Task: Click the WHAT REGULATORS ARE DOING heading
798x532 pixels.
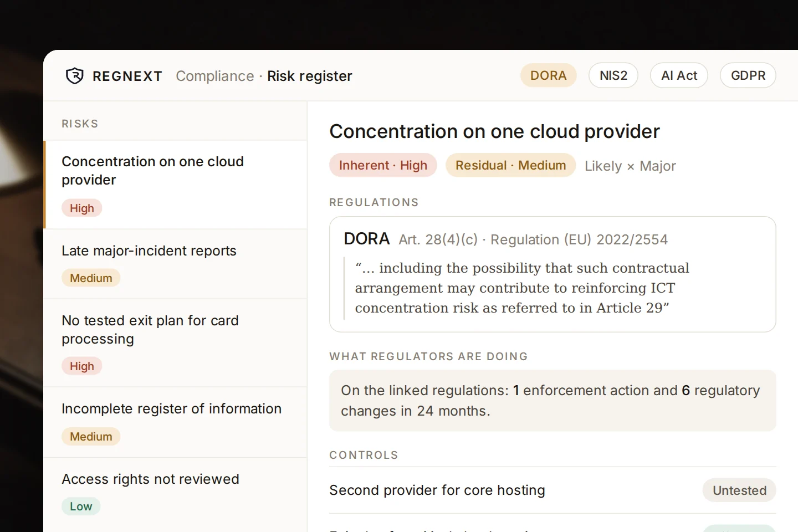Action: [x=428, y=356]
